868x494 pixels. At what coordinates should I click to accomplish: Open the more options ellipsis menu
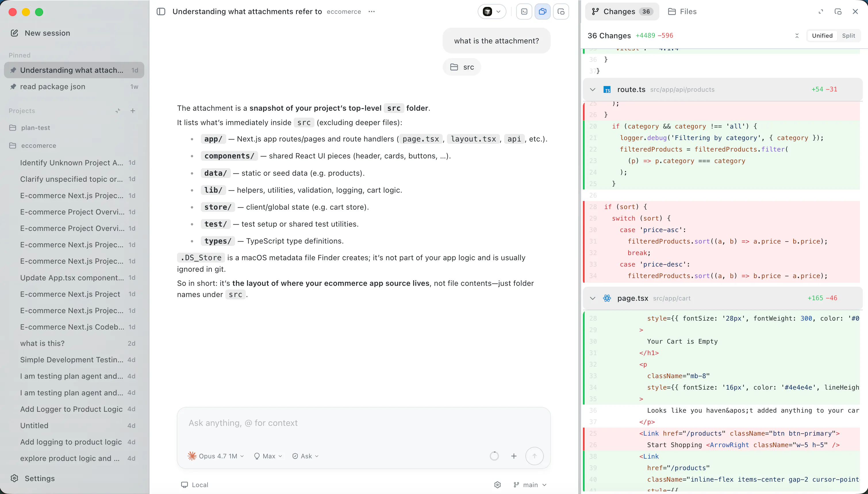(372, 12)
